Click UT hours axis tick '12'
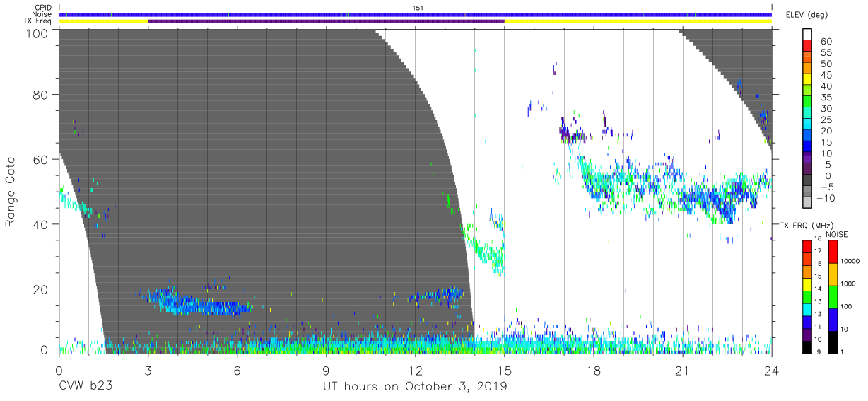Screen dimensions: 868x401 click(x=416, y=370)
